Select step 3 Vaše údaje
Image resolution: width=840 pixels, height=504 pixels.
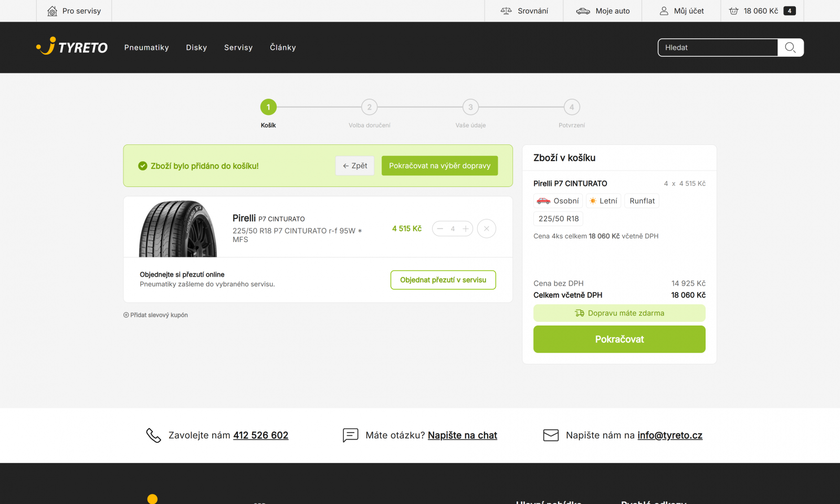(x=470, y=107)
